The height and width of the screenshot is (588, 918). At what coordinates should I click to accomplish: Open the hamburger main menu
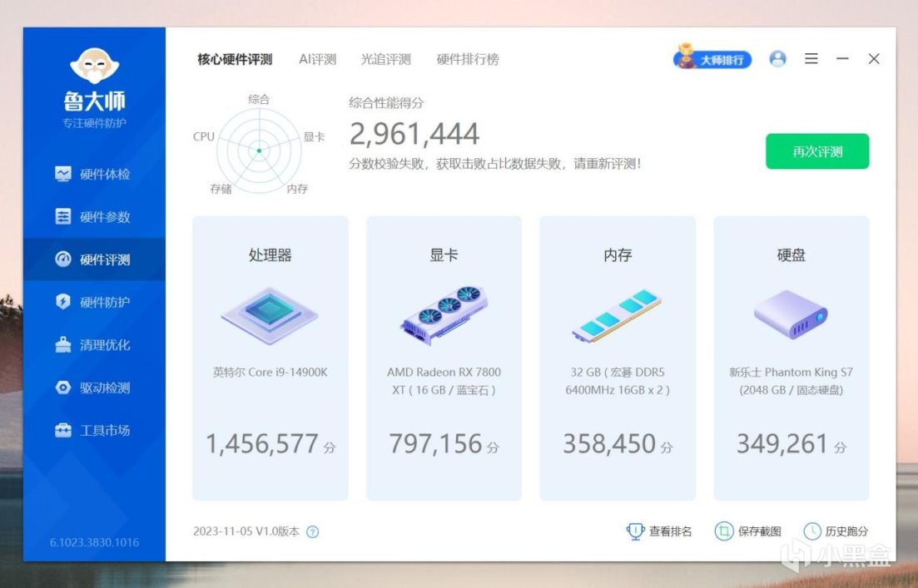click(811, 58)
